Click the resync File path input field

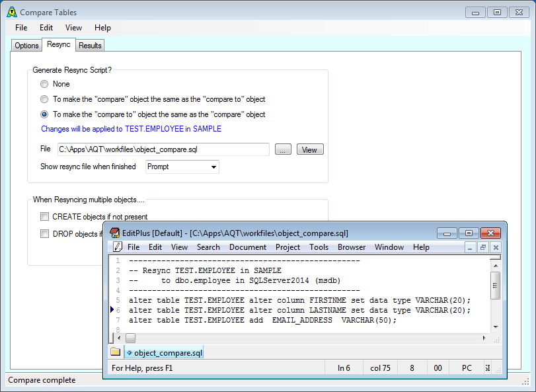tap(163, 149)
